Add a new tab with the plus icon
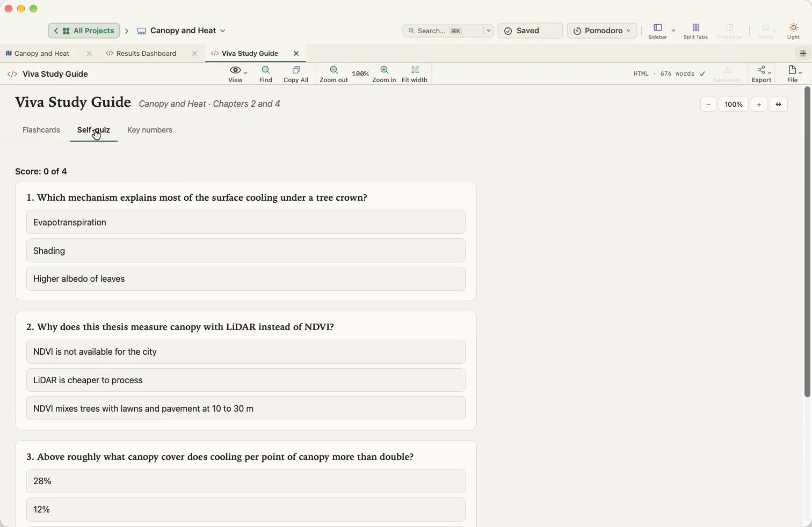The height and width of the screenshot is (527, 812). 803,54
